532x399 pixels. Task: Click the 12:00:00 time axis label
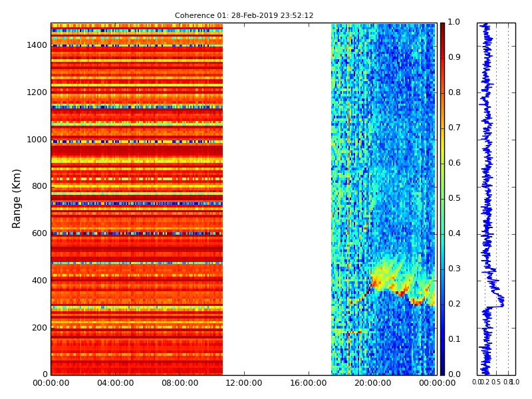pos(244,383)
